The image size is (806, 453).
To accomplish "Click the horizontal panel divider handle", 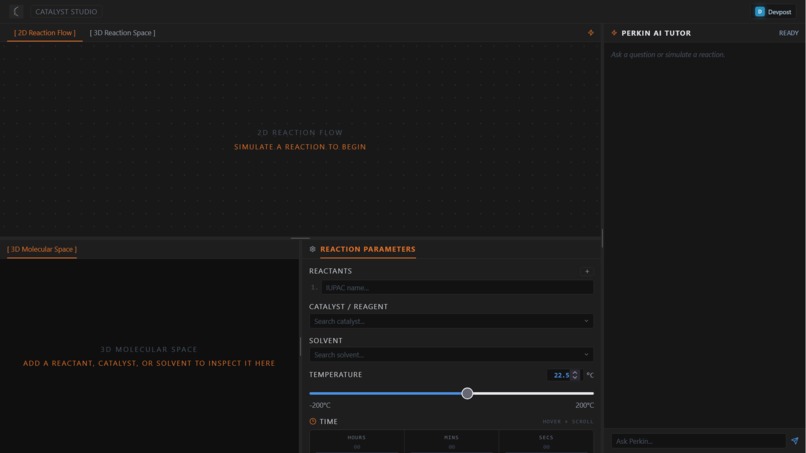I will pyautogui.click(x=300, y=238).
